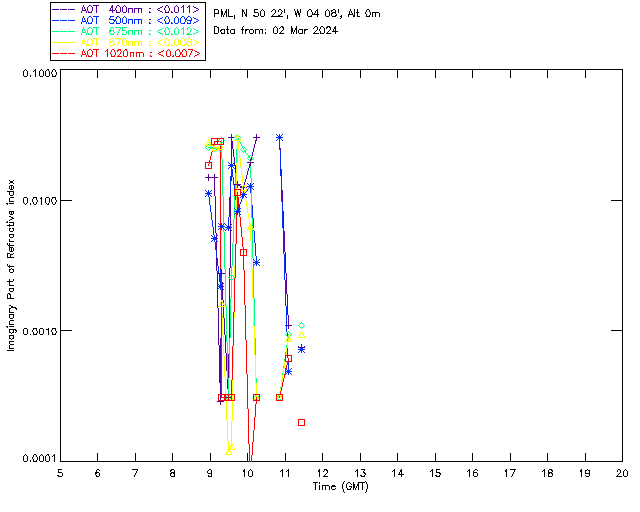The image size is (640, 512).
Task: Click the x-axis tick label 7
Action: click(x=135, y=473)
